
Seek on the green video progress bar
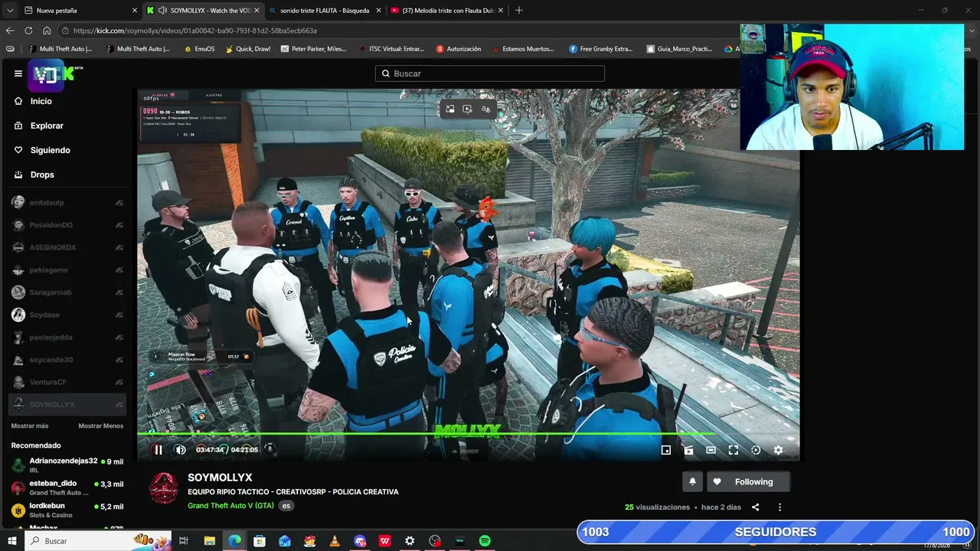pos(469,434)
